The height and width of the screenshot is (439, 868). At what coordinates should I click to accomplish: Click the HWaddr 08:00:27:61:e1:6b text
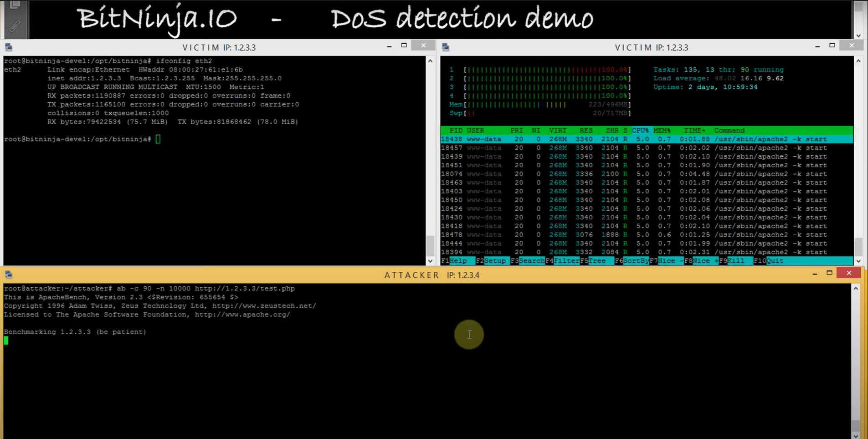190,70
